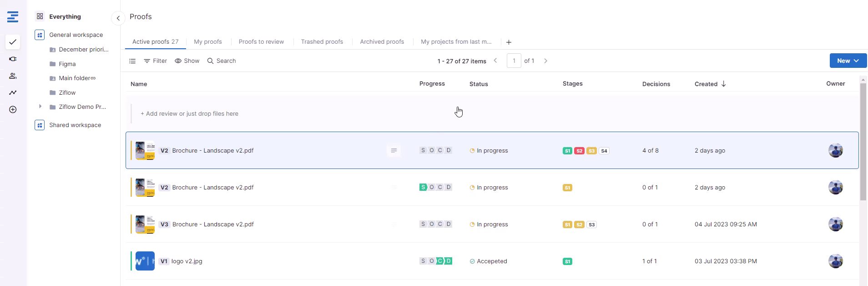868x286 pixels.
Task: Click the red S2 stage badge
Action: click(x=579, y=151)
